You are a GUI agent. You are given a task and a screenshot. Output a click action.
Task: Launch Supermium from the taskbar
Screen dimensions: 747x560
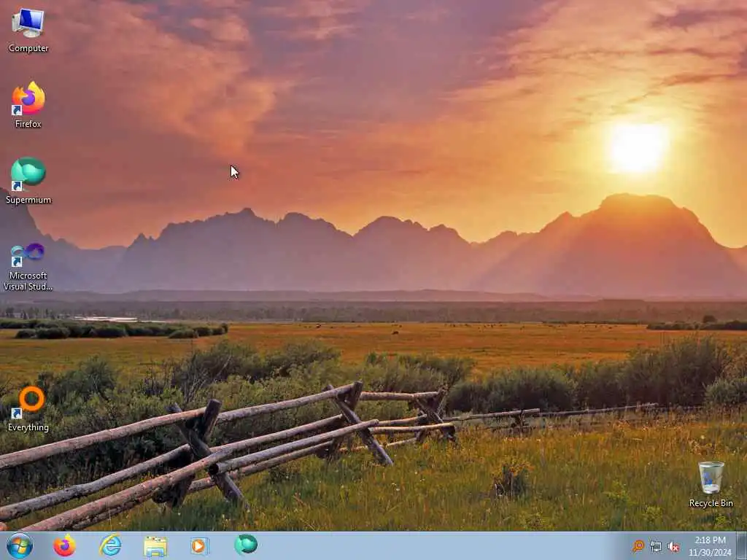click(x=246, y=545)
